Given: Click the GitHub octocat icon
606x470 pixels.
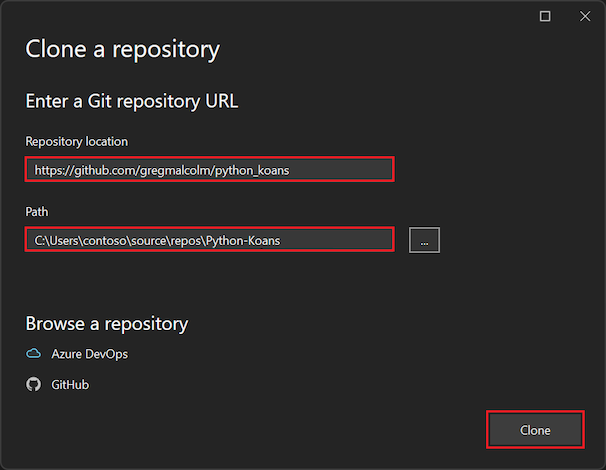Looking at the screenshot, I should point(33,384).
